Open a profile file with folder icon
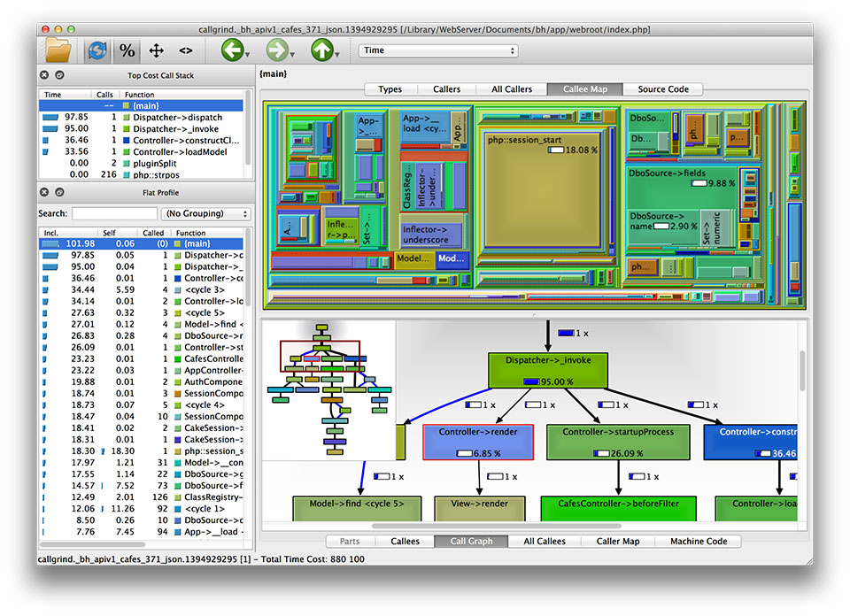This screenshot has width=850, height=616. click(x=58, y=51)
